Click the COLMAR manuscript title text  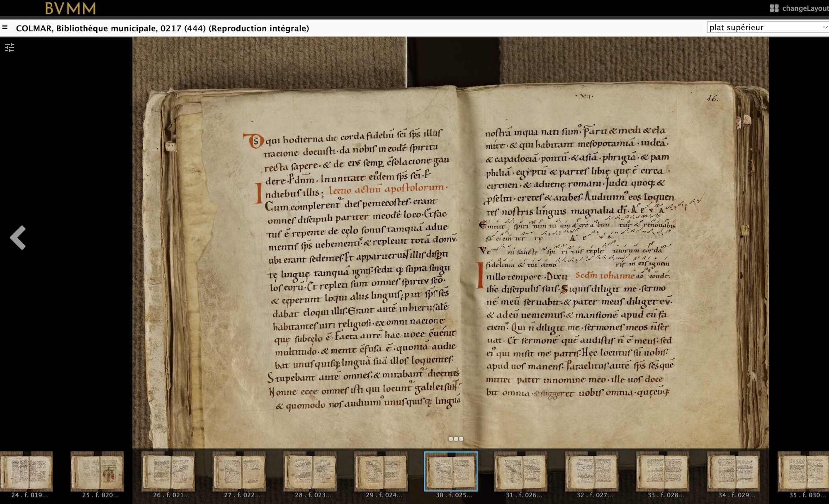pyautogui.click(x=163, y=28)
